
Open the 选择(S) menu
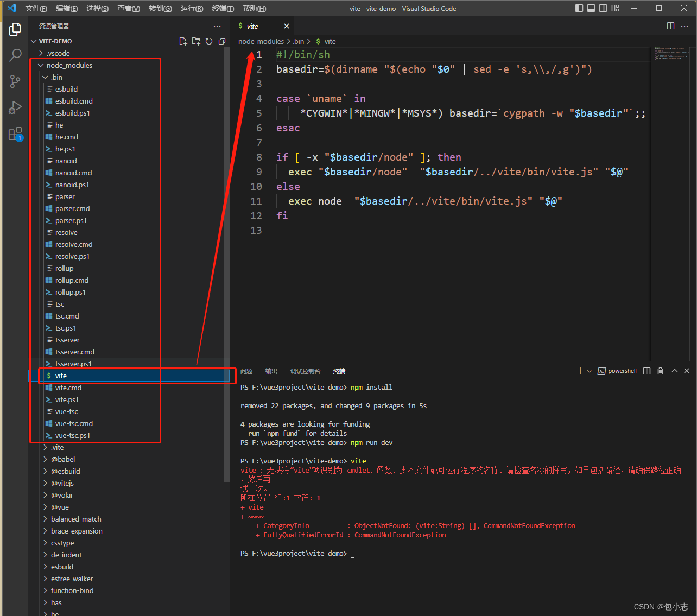(98, 8)
